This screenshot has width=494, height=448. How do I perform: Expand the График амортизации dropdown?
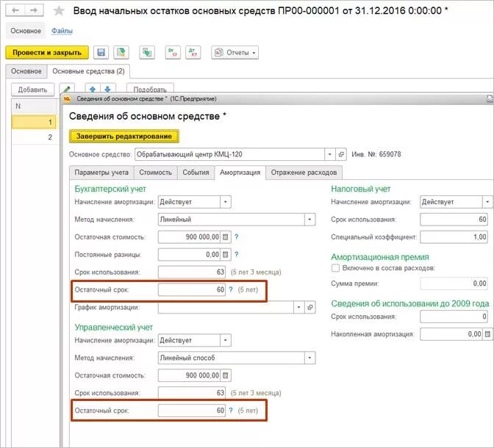[x=298, y=307]
